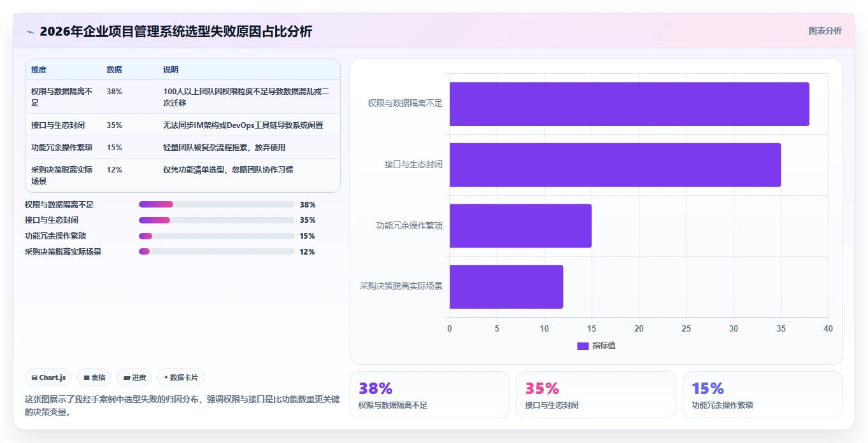The image size is (868, 443).
Task: Click the 38-value chart bar for 权限与数据隔离不足
Action: pos(629,104)
